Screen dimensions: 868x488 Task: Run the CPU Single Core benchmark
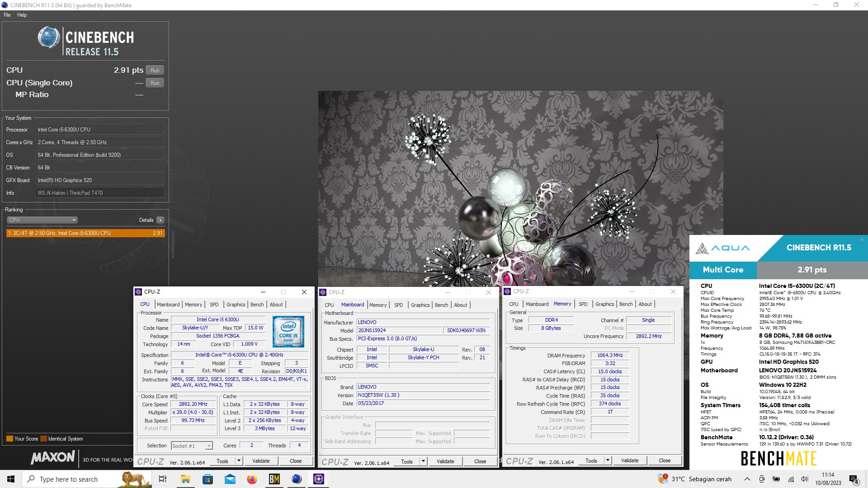155,83
